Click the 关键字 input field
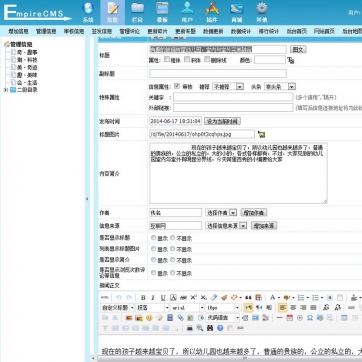 (x=233, y=97)
